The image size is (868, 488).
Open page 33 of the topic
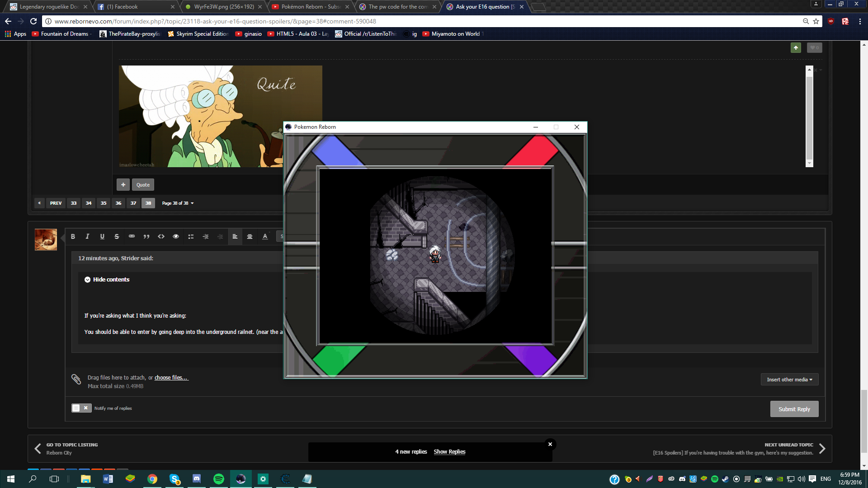pos(74,203)
